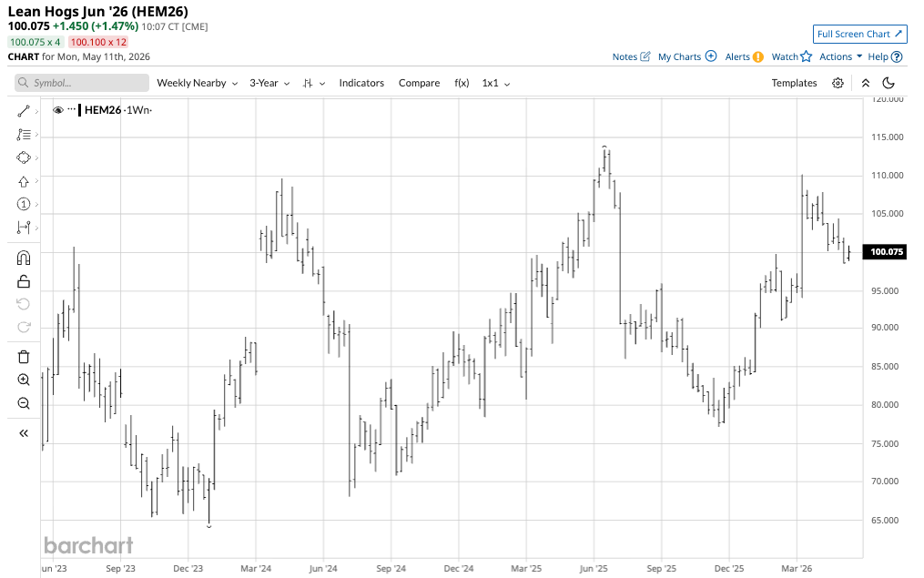Open the Indicators menu

click(x=361, y=83)
